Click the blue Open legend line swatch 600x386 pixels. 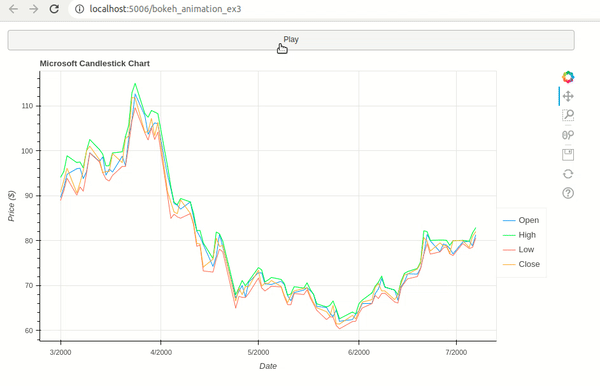(x=509, y=221)
